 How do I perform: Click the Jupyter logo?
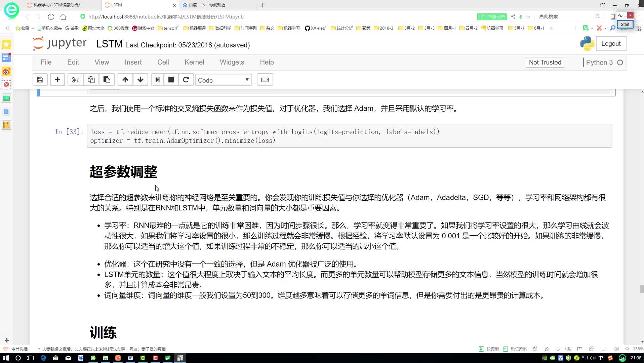(x=59, y=44)
